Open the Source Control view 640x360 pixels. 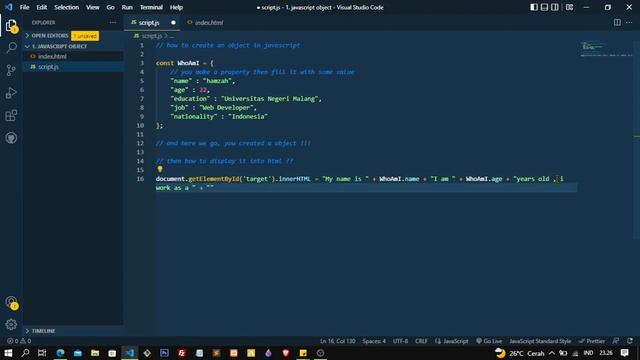(x=11, y=70)
